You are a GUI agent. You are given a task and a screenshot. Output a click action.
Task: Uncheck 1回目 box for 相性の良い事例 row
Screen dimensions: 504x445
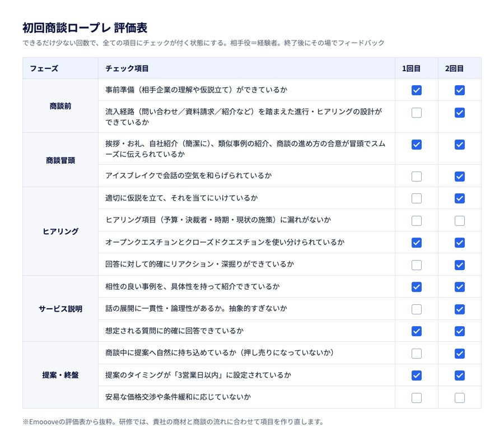pos(416,287)
